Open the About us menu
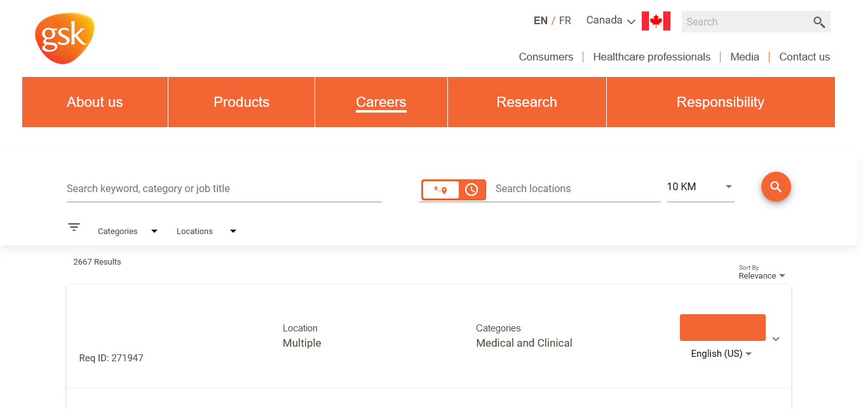868x409 pixels. [x=95, y=102]
